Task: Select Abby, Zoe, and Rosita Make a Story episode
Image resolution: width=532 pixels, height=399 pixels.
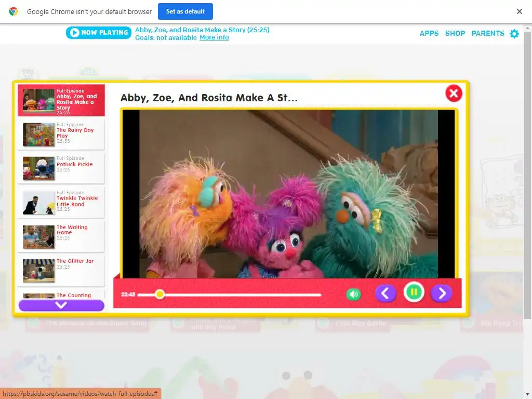Action: 61,100
